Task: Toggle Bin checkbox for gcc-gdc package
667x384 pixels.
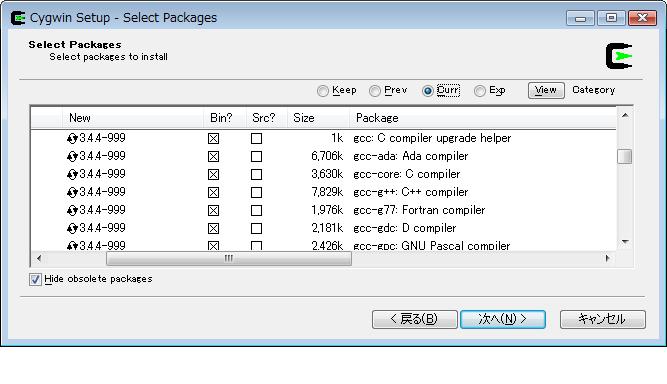Action: pyautogui.click(x=214, y=228)
